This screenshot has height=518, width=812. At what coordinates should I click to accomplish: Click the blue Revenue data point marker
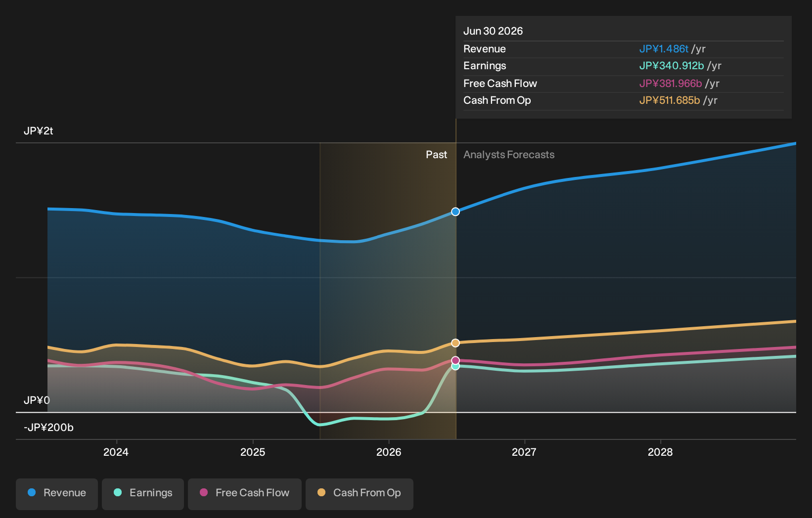(455, 212)
